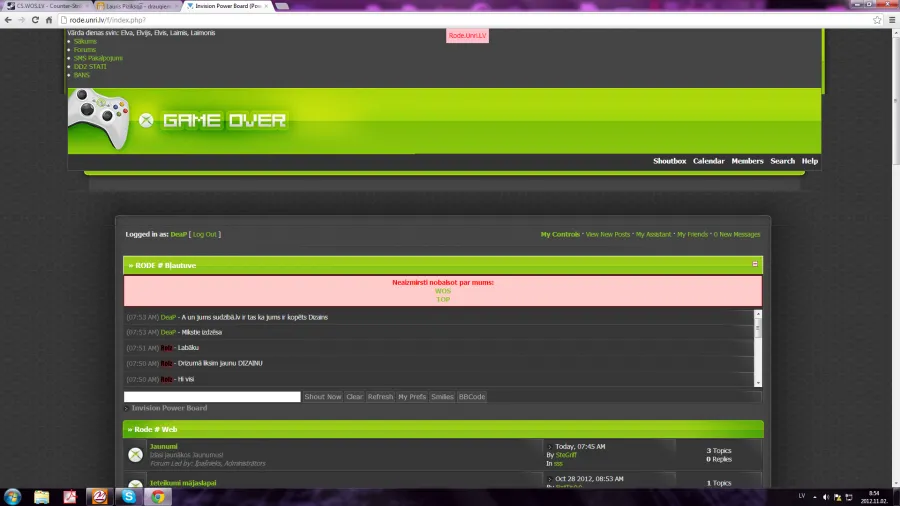Click Forums navigation link
The image size is (900, 506).
click(84, 50)
